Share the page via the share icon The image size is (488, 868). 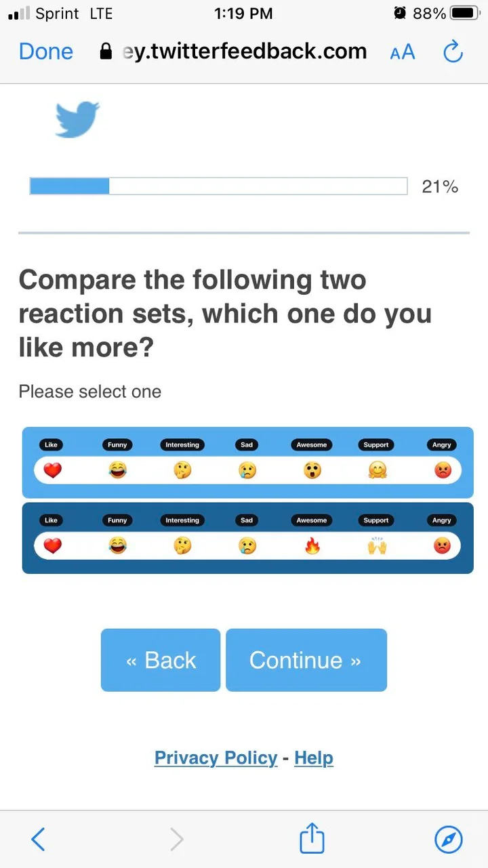pos(311,838)
